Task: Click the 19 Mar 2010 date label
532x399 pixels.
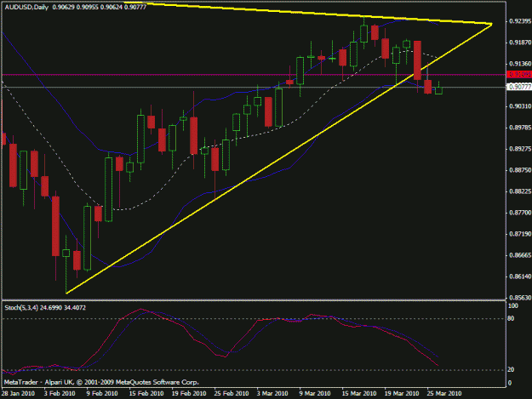Action: (x=402, y=394)
